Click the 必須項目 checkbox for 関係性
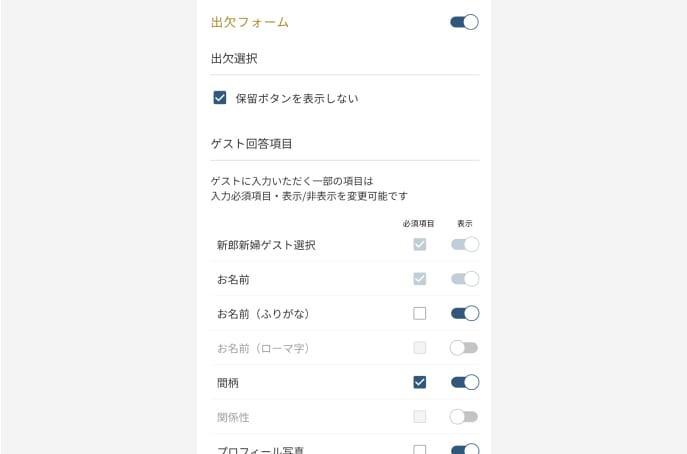Image resolution: width=687 pixels, height=454 pixels. click(420, 416)
